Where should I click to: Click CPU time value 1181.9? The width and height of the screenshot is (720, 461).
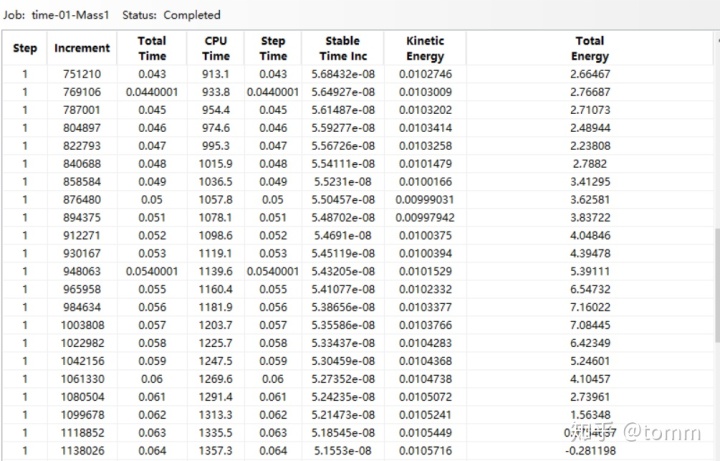click(x=216, y=307)
